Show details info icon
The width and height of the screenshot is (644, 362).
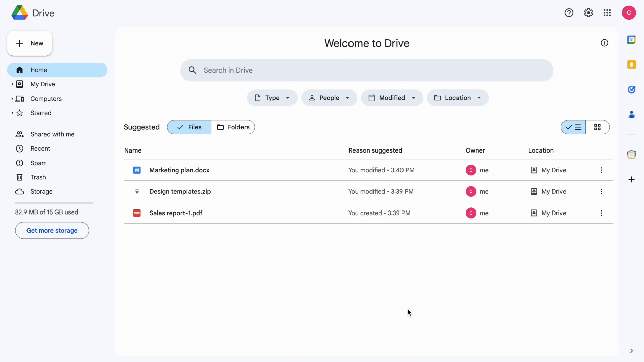(604, 43)
